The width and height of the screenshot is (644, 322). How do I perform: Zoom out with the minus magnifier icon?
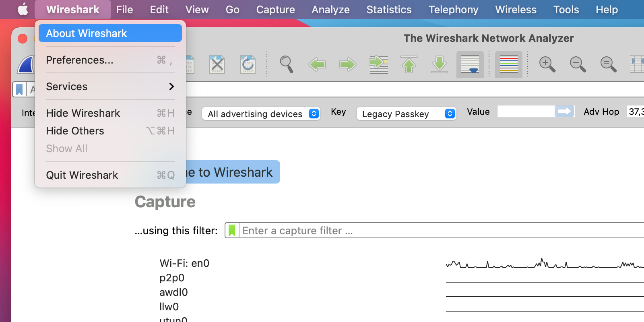(x=578, y=64)
